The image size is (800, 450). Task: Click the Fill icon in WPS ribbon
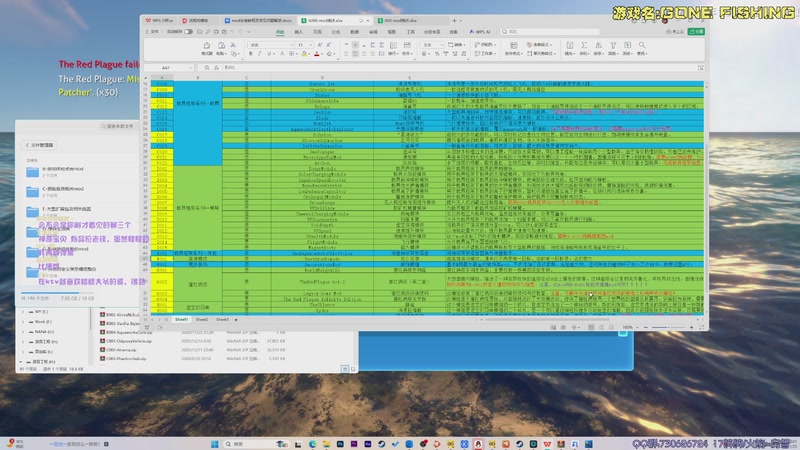click(569, 45)
